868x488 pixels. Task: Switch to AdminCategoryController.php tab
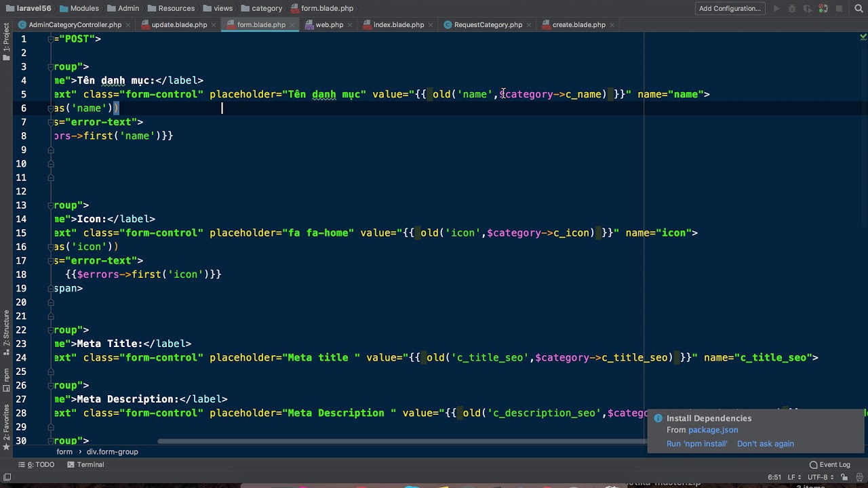click(75, 25)
